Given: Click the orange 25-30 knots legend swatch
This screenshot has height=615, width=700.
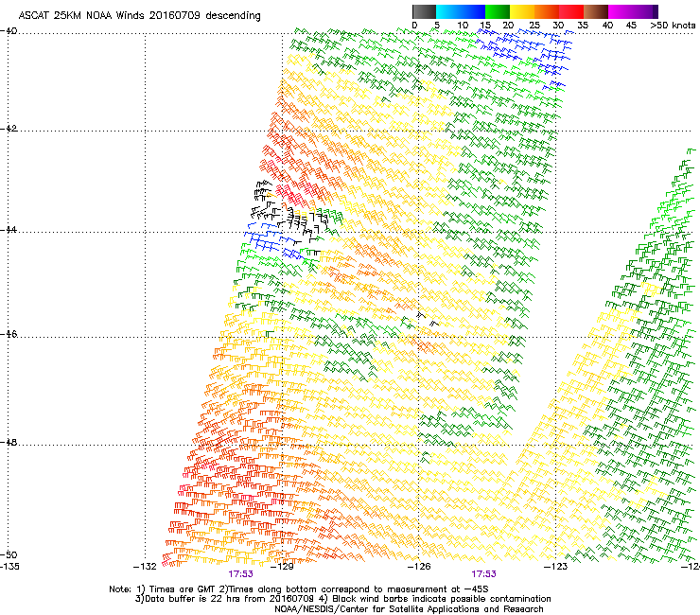Looking at the screenshot, I should [x=547, y=11].
